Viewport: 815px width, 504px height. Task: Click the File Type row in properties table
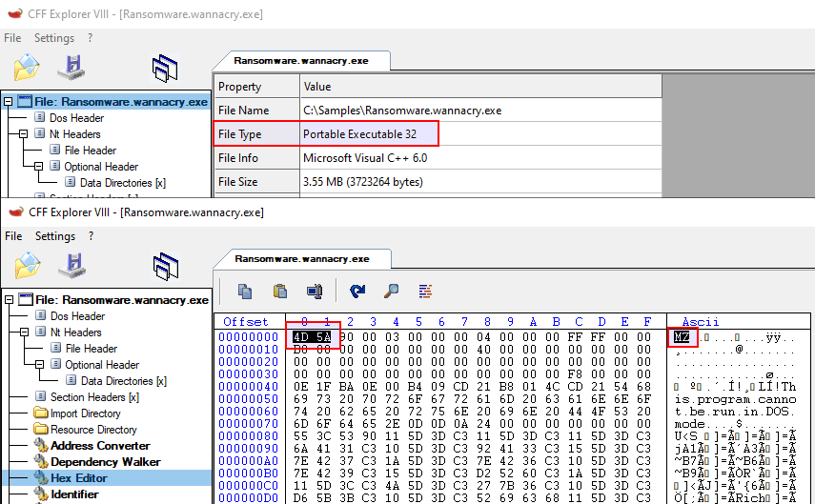[326, 134]
